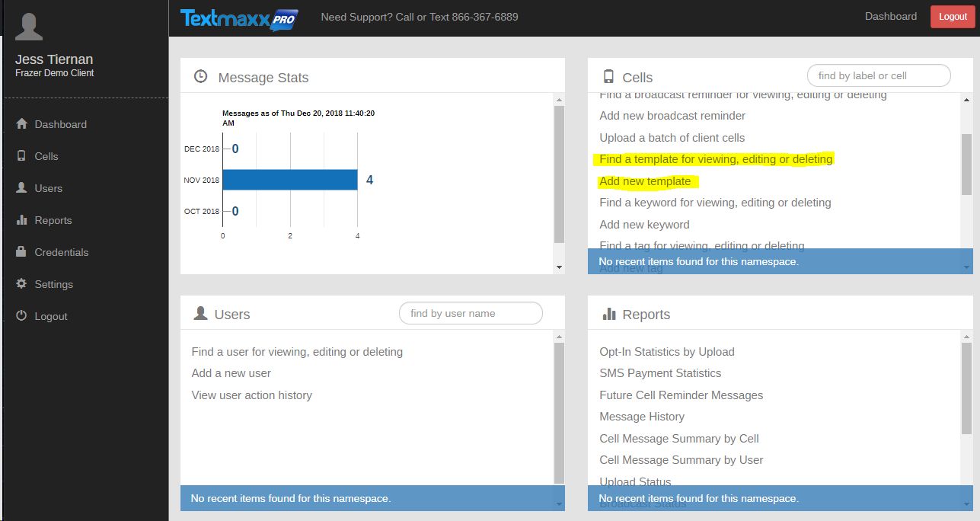Click the Cells 'find by label or cell' field

pyautogui.click(x=878, y=75)
